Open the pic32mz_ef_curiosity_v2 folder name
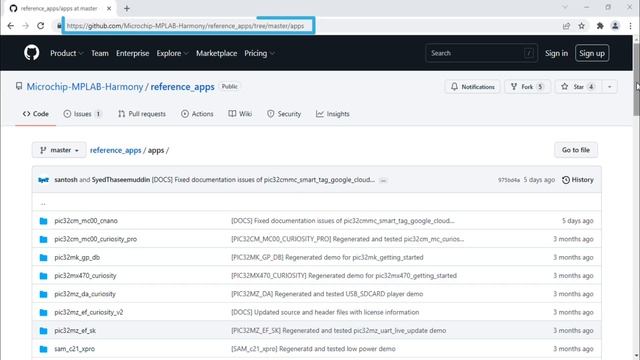 coord(89,312)
